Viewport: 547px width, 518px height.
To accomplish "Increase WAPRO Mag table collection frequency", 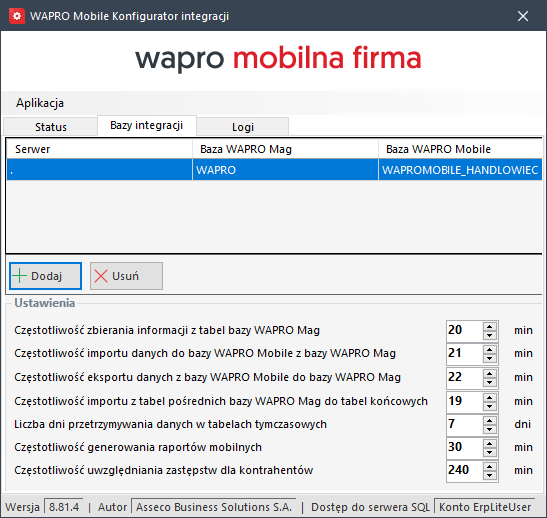I will pyautogui.click(x=490, y=326).
